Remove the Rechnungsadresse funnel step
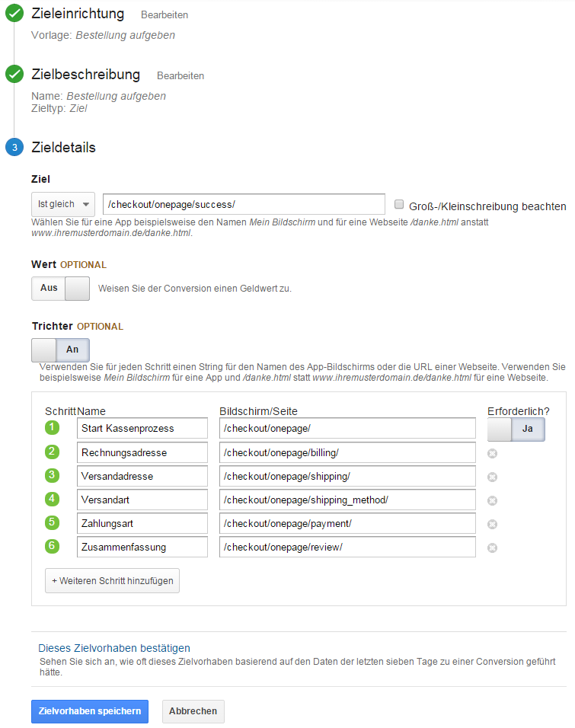The width and height of the screenshot is (575, 728). [x=493, y=453]
